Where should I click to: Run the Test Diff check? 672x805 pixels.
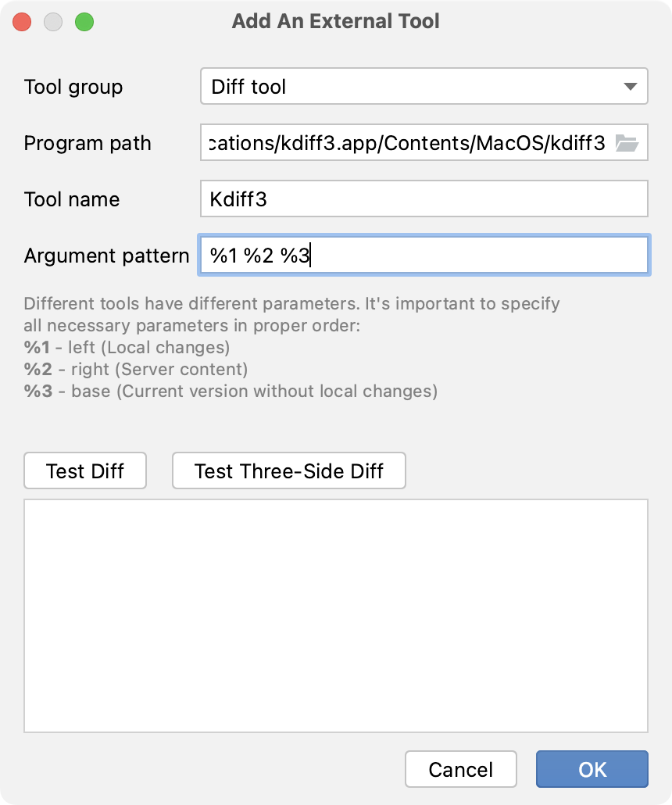coord(84,470)
